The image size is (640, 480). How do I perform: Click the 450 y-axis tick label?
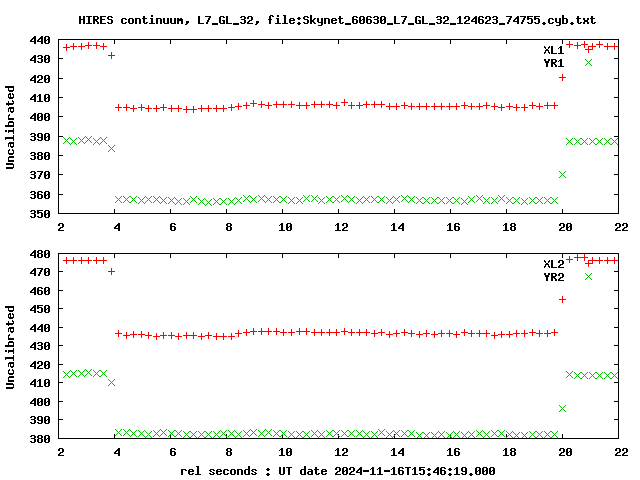pyautogui.click(x=40, y=309)
